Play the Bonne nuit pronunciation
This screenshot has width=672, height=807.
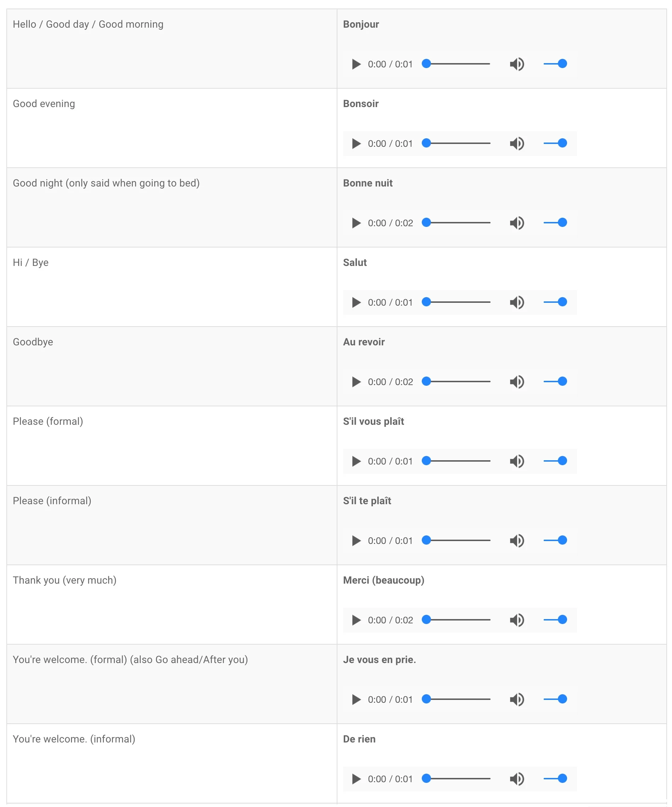pyautogui.click(x=356, y=223)
